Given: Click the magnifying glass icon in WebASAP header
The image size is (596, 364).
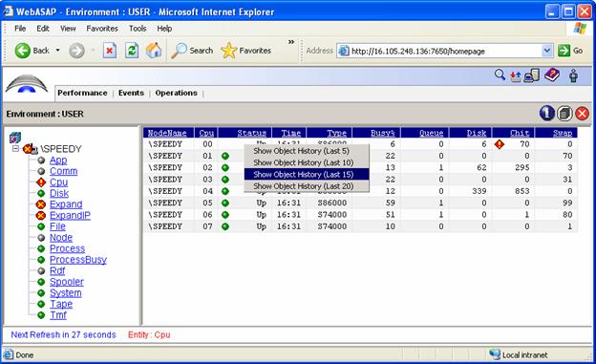Looking at the screenshot, I should (500, 75).
